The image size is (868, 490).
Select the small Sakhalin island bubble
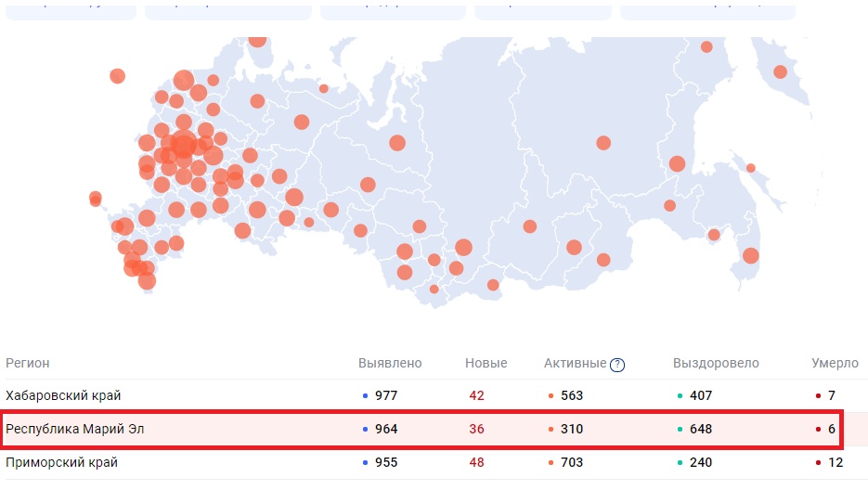click(x=751, y=168)
